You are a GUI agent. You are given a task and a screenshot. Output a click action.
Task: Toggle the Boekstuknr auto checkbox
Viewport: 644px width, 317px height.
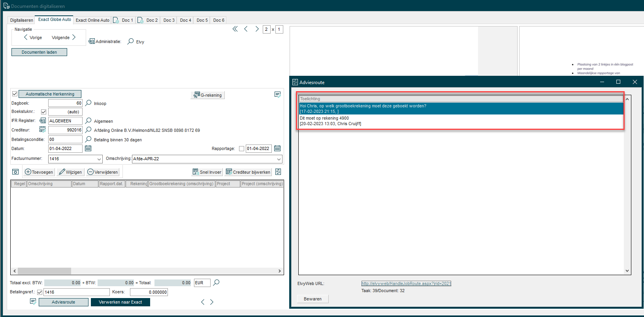pyautogui.click(x=43, y=112)
